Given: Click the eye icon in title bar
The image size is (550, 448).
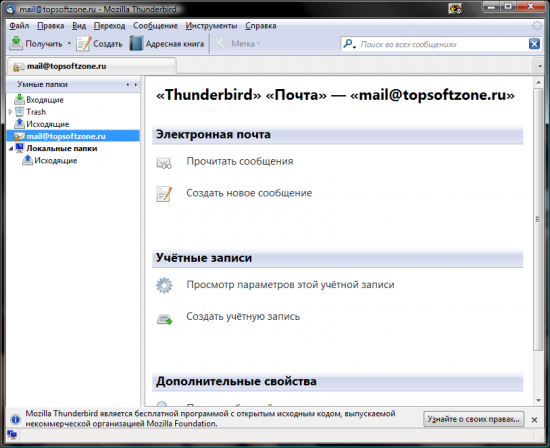Looking at the screenshot, I should tap(455, 9).
